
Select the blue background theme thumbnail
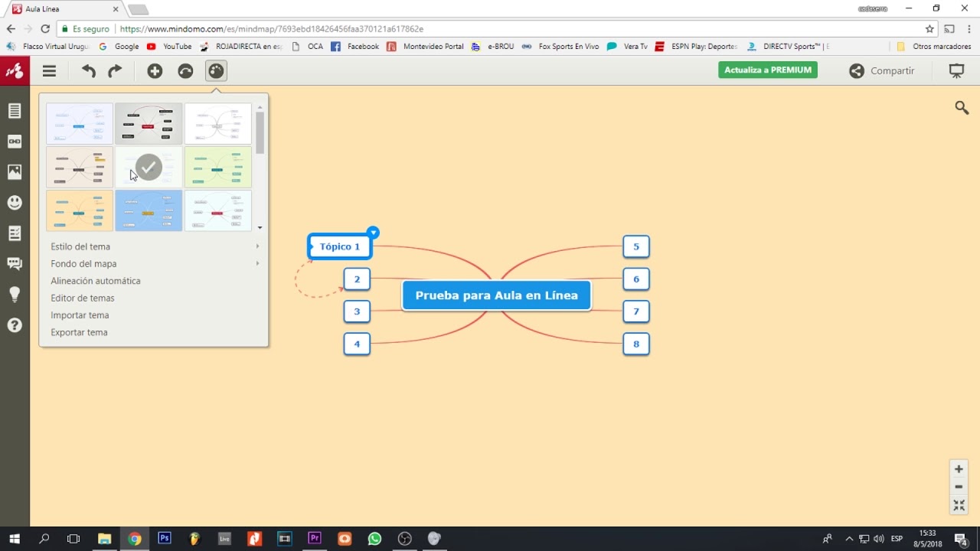(149, 210)
